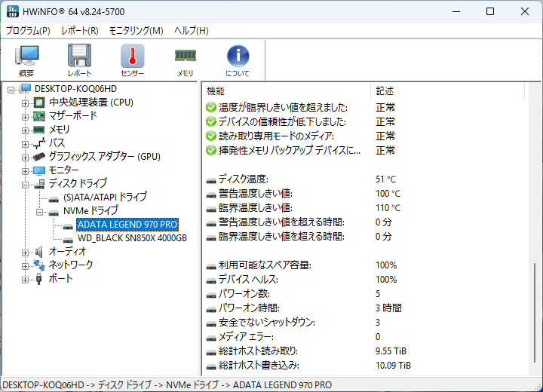Expand the マザーボード tree node
543x392 pixels.
(26, 116)
